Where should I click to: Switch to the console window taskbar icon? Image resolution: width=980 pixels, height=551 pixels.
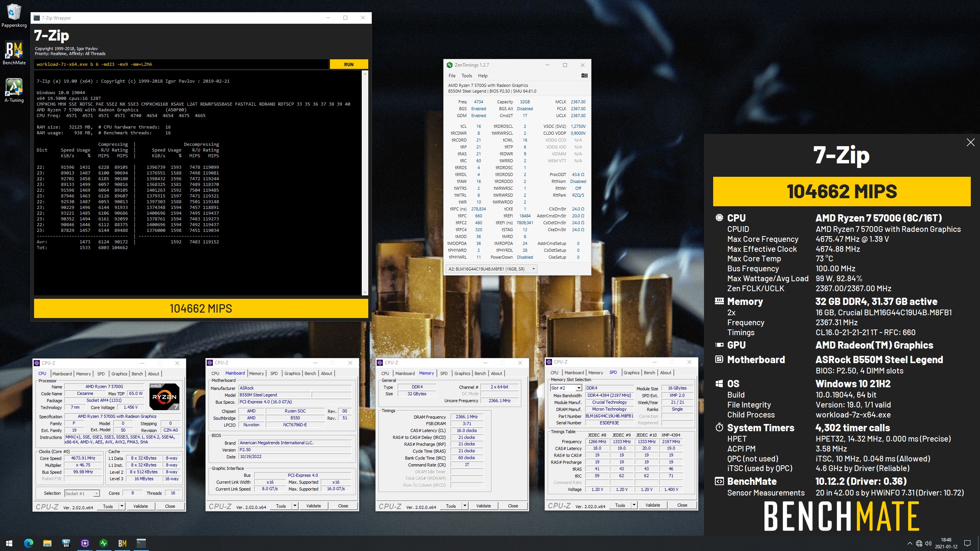point(141,543)
